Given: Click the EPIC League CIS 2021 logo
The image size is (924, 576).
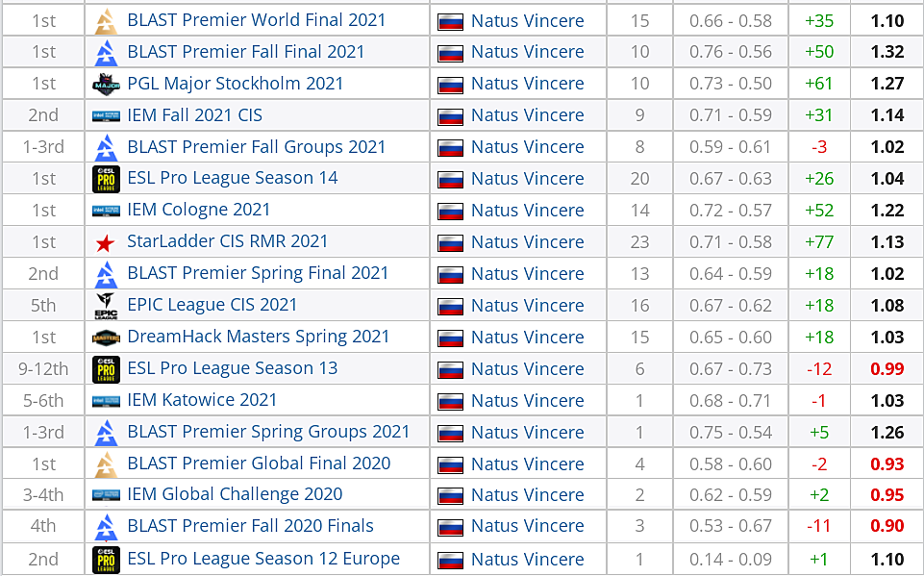Looking at the screenshot, I should point(105,306).
